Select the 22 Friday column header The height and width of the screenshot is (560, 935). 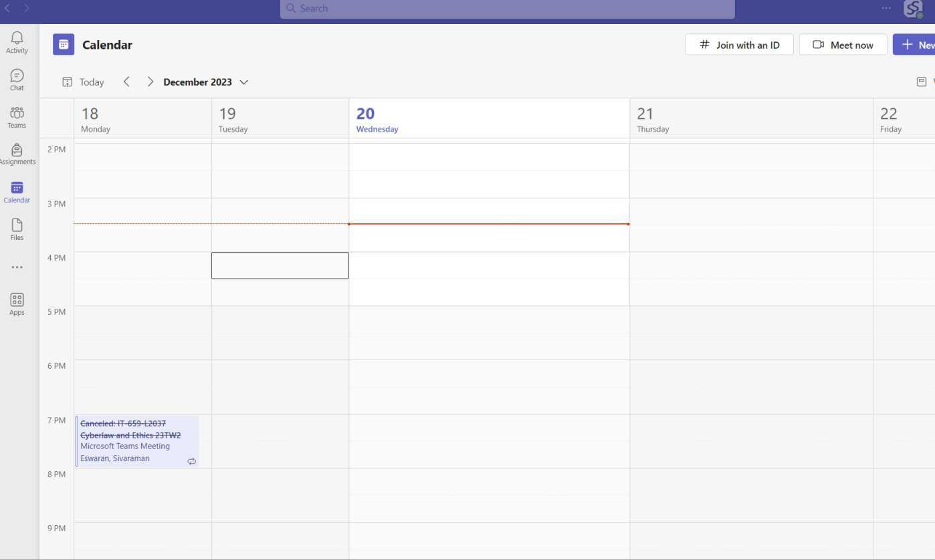pyautogui.click(x=904, y=120)
